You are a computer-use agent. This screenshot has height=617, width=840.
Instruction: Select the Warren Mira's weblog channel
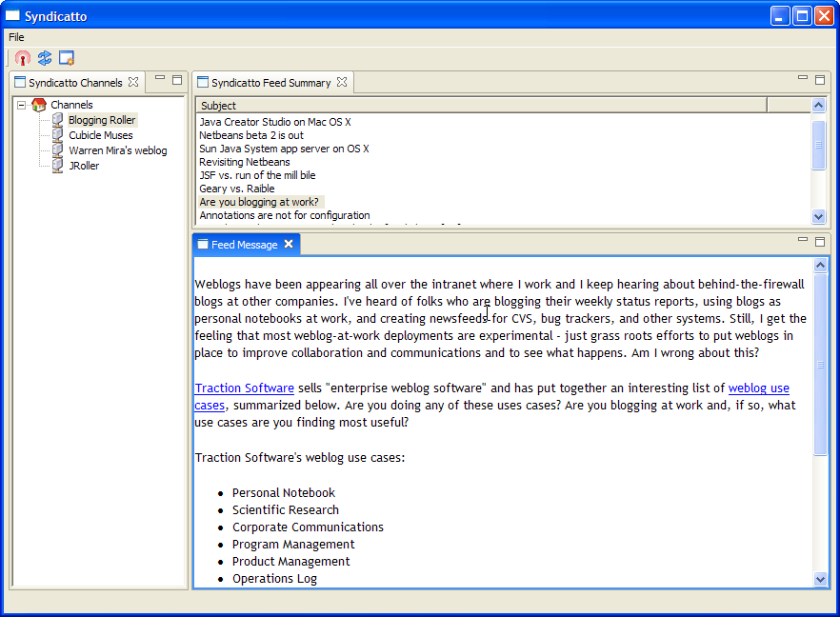117,150
